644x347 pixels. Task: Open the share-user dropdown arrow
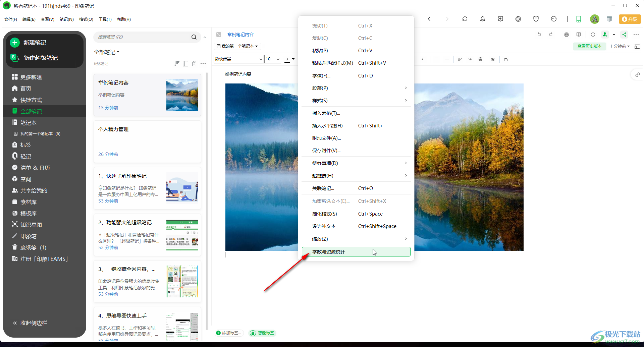(x=614, y=35)
